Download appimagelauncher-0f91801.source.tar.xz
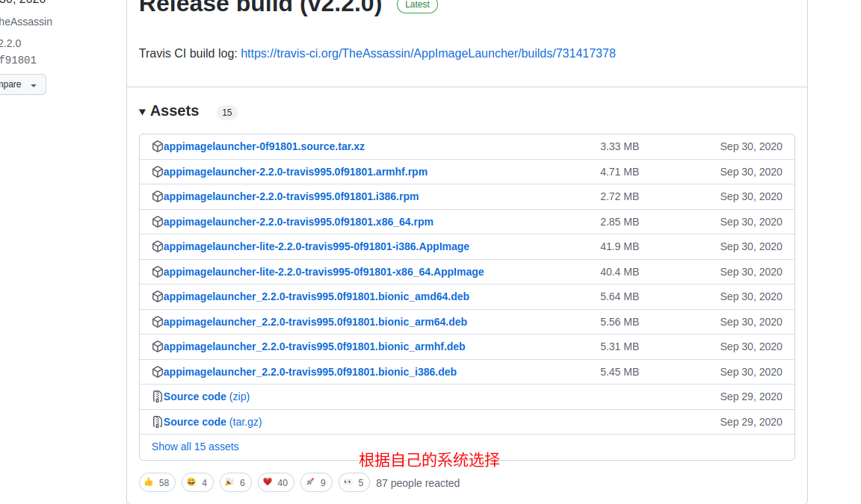 264,146
